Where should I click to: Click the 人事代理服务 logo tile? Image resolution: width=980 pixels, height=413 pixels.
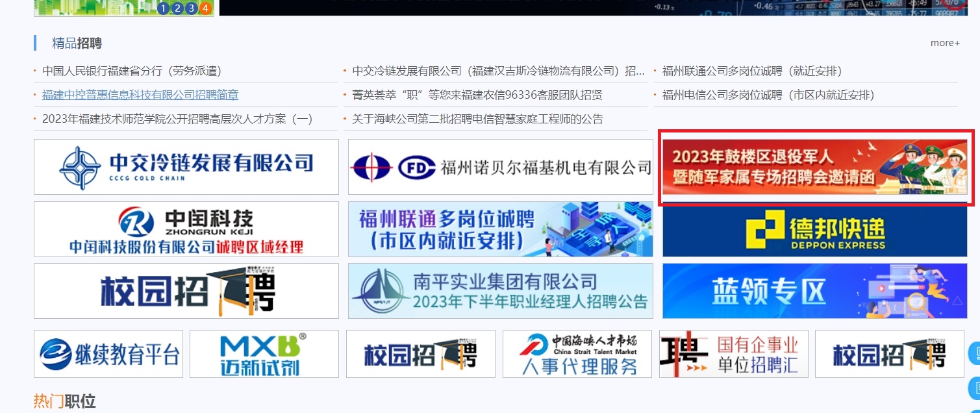(x=577, y=354)
